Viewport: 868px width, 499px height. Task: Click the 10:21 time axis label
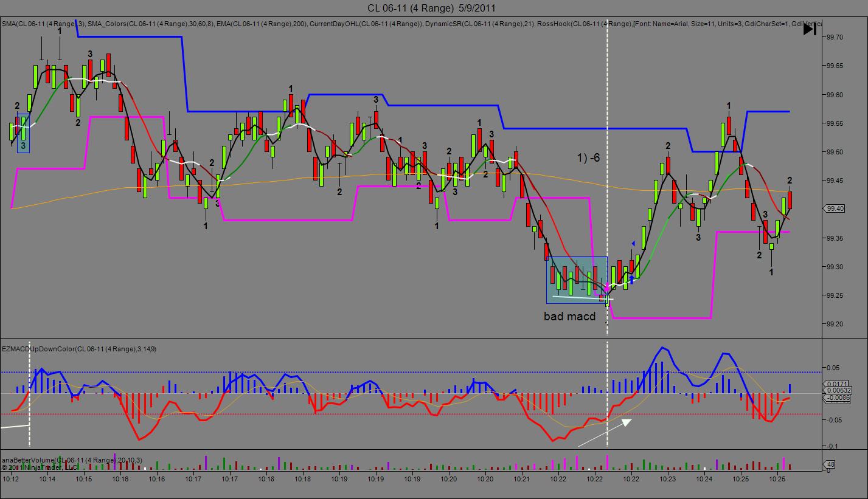click(x=522, y=479)
